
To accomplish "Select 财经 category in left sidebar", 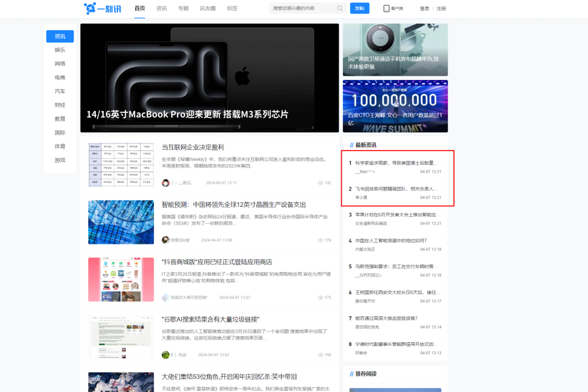I will (60, 105).
